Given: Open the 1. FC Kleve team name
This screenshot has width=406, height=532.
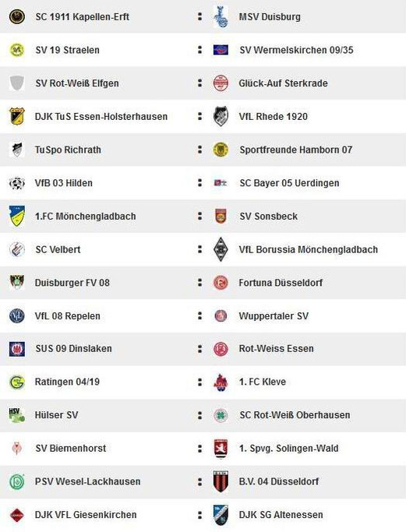Looking at the screenshot, I should click(x=263, y=382).
